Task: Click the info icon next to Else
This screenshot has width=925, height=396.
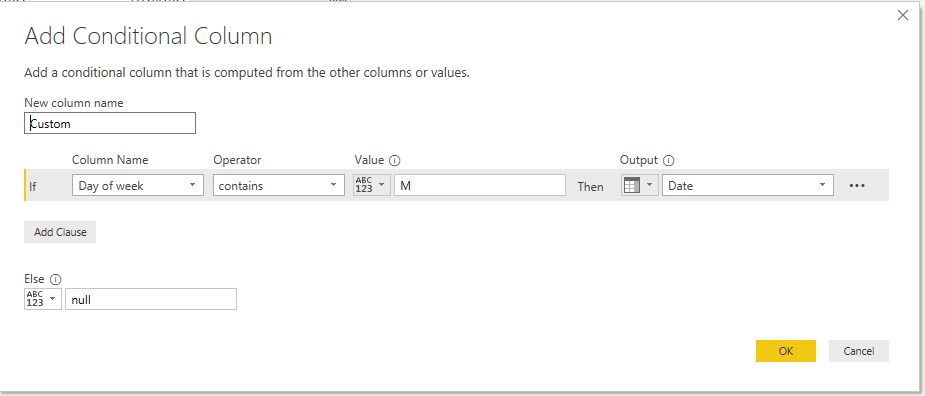Action: [x=56, y=280]
